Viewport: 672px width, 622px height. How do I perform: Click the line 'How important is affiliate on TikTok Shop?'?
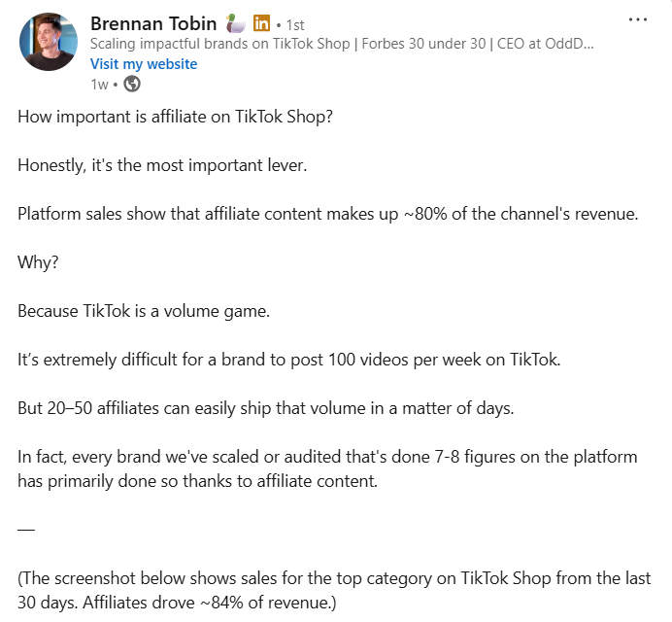pos(175,117)
